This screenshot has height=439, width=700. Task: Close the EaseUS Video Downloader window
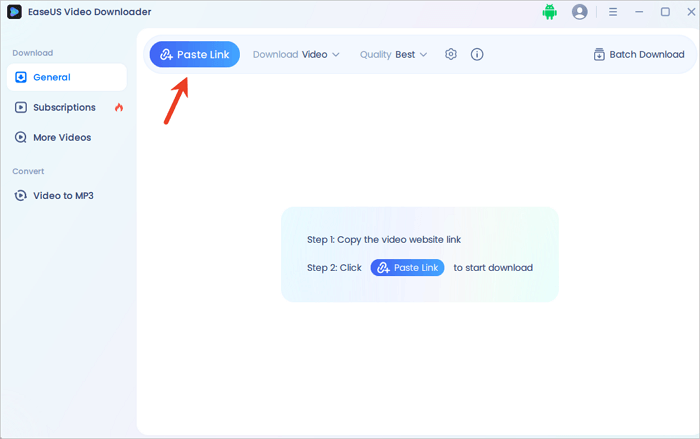[689, 12]
